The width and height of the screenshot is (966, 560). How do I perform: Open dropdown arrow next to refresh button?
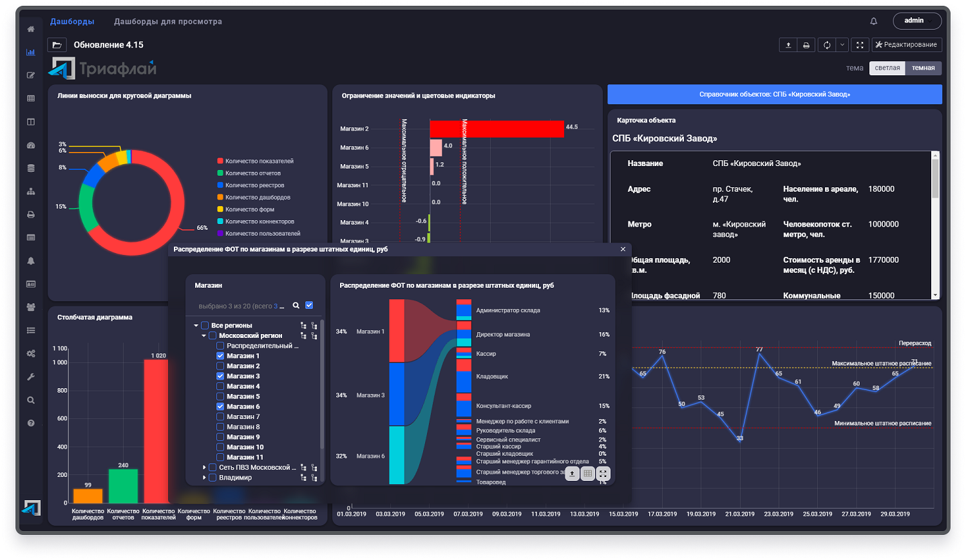coord(842,45)
